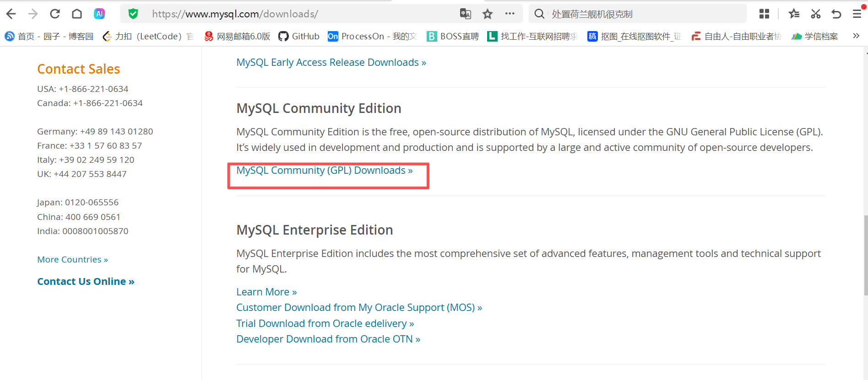
Task: Open the 首页 - 园子 - 博客园 bookmark
Action: 49,36
